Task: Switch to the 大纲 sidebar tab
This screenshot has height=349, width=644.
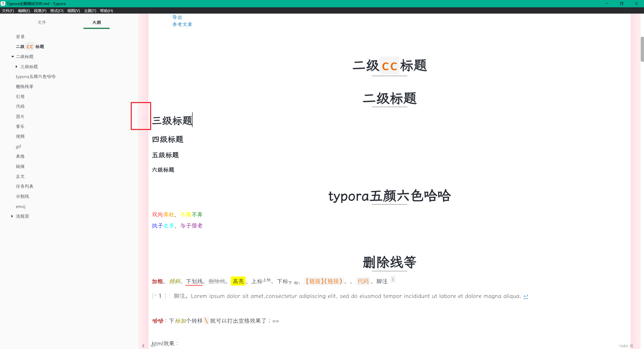Action: 96,22
